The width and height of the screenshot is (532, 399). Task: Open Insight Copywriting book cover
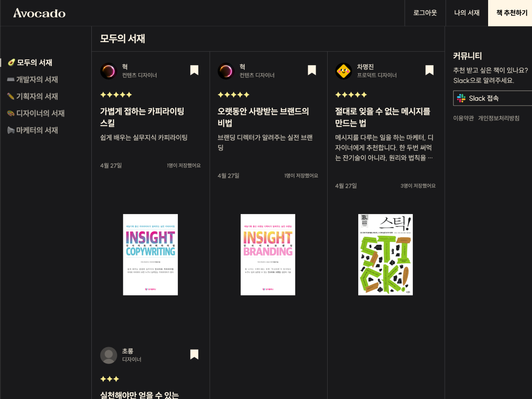[150, 254]
